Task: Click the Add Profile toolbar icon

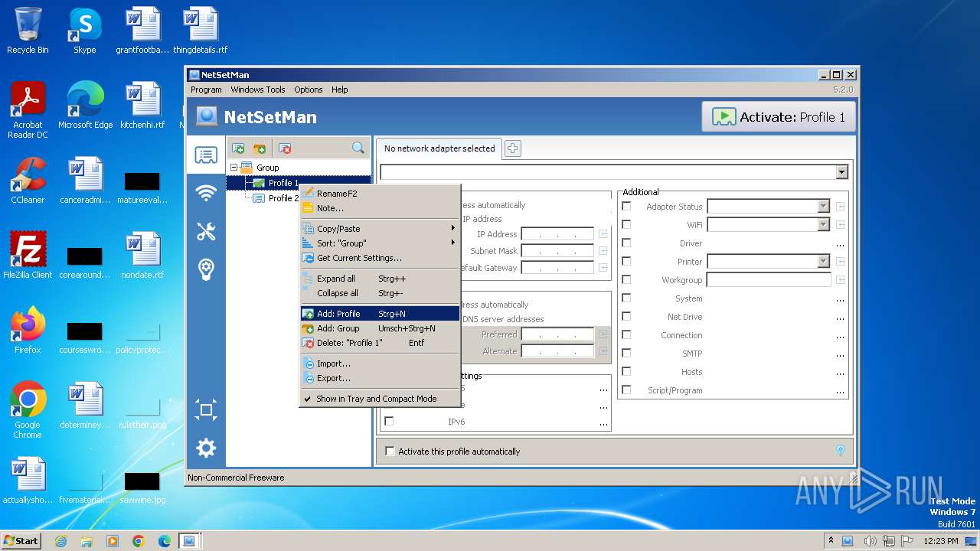Action: [x=238, y=148]
